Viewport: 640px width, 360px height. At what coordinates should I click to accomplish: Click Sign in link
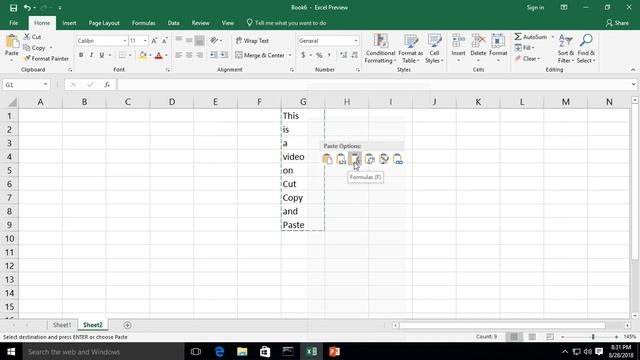[535, 8]
